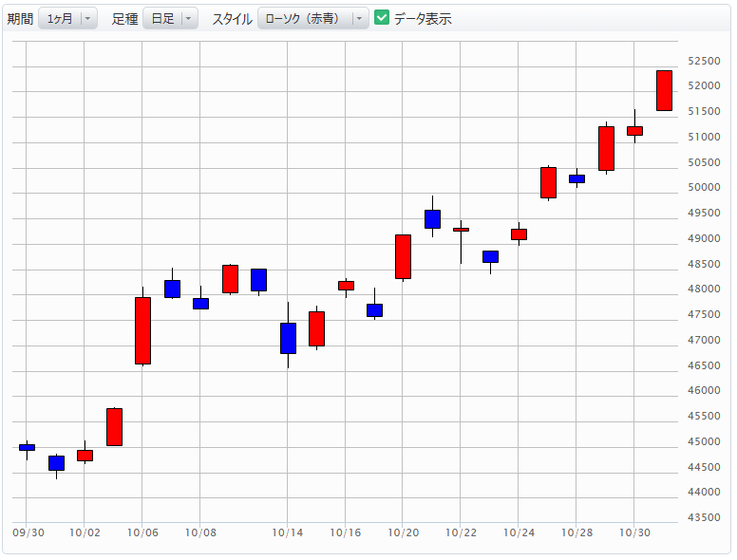The image size is (737, 560).
Task: Click the red candle on 10/16
Action: click(346, 286)
